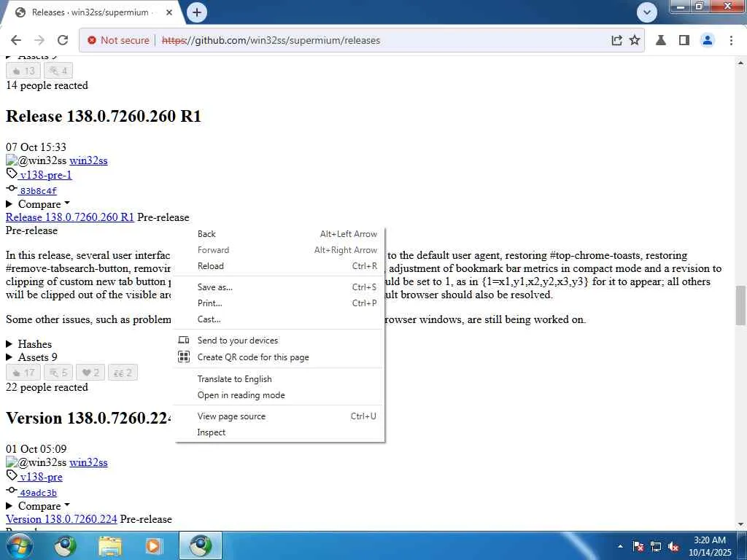Open win32ss profile link under 01 Oct
The image size is (747, 560).
(88, 462)
